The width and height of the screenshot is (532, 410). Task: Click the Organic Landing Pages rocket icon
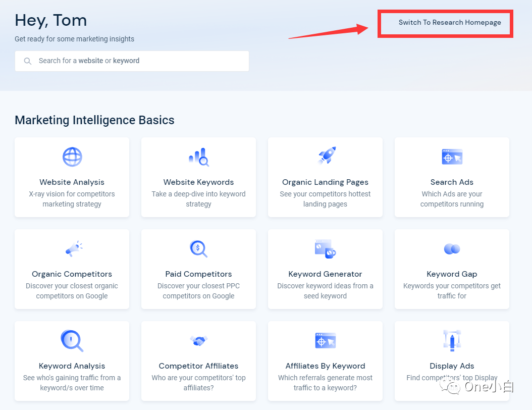(326, 157)
